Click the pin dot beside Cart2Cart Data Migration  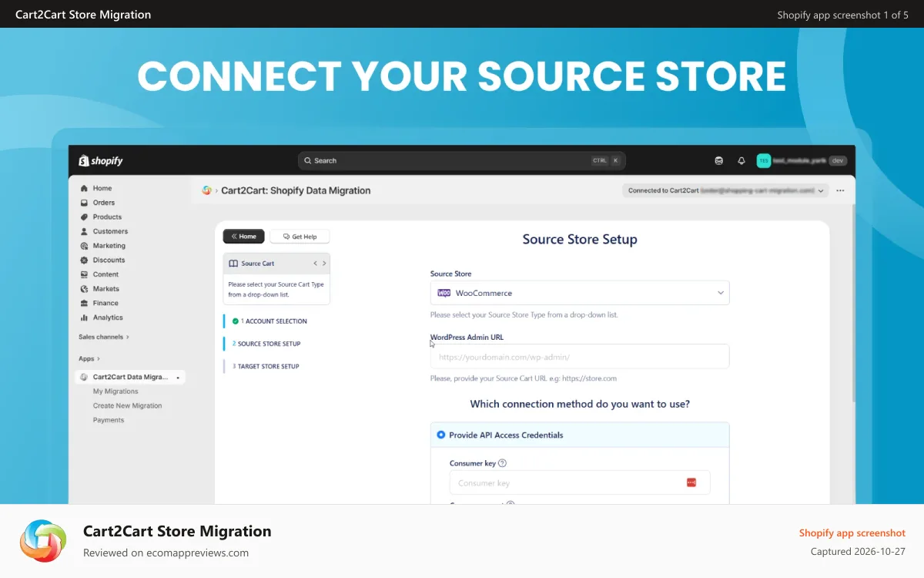tap(178, 378)
